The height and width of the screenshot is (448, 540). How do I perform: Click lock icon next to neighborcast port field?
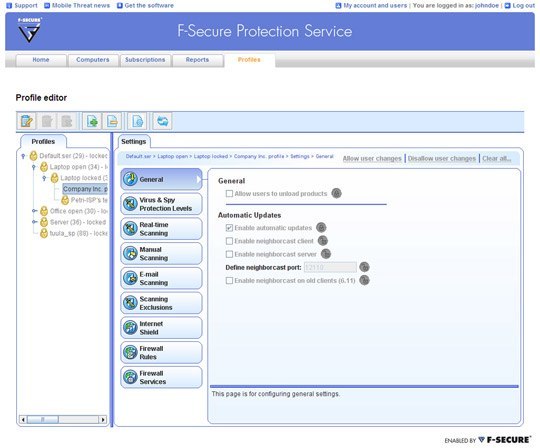(364, 267)
